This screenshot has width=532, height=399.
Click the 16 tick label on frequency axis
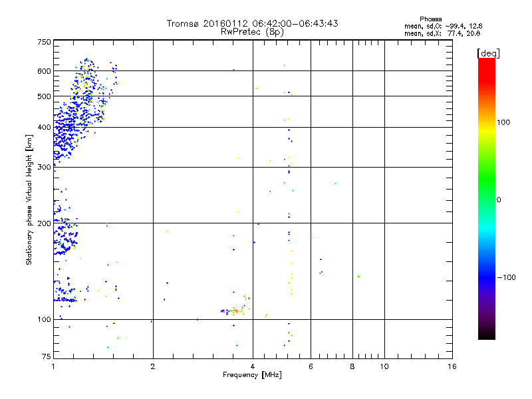452,366
